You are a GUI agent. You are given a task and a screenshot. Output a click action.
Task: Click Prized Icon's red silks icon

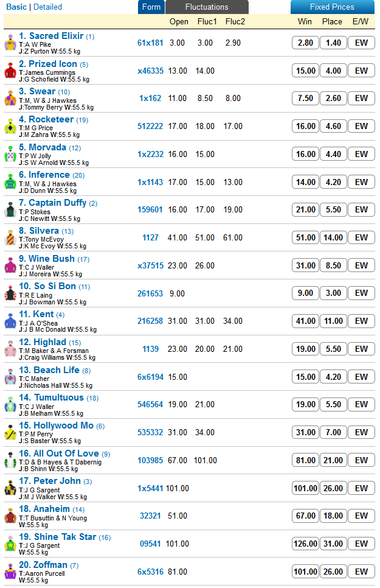tap(10, 71)
